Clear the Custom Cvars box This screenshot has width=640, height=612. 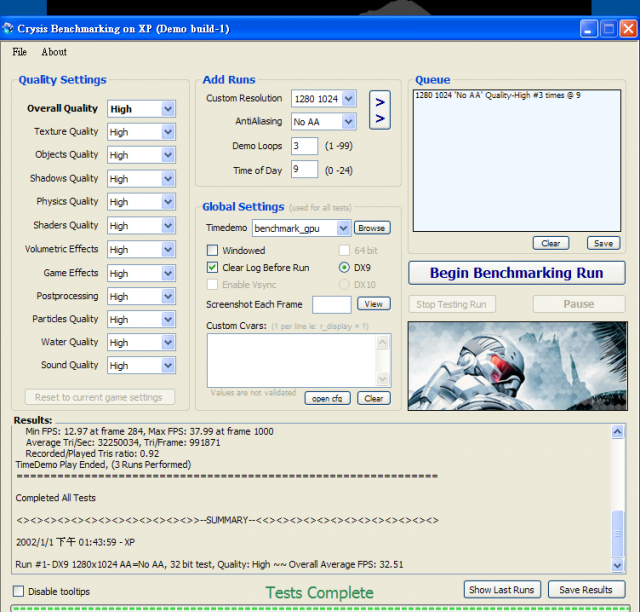click(373, 398)
